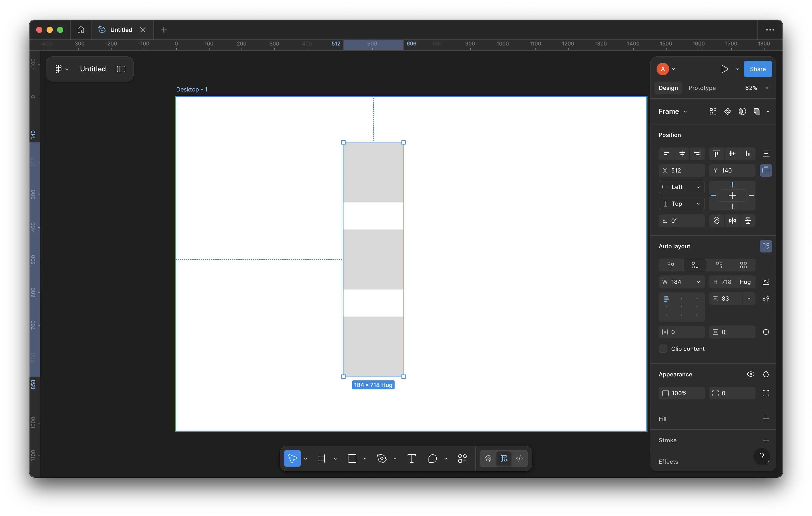
Task: Open the Top vertical constraints dropdown
Action: [681, 204]
